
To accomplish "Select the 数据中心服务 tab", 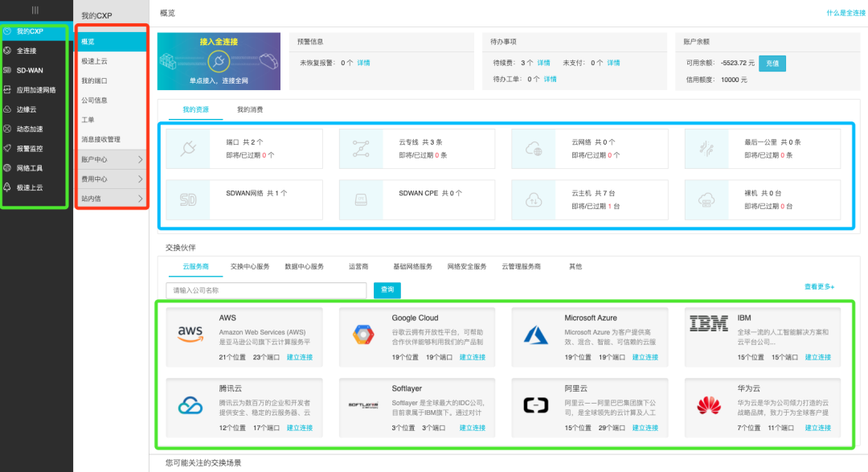I will point(304,266).
